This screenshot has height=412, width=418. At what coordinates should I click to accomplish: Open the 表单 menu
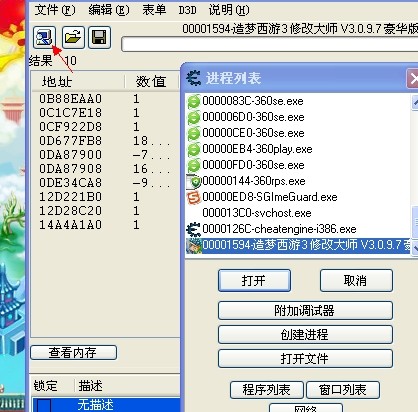point(154,10)
